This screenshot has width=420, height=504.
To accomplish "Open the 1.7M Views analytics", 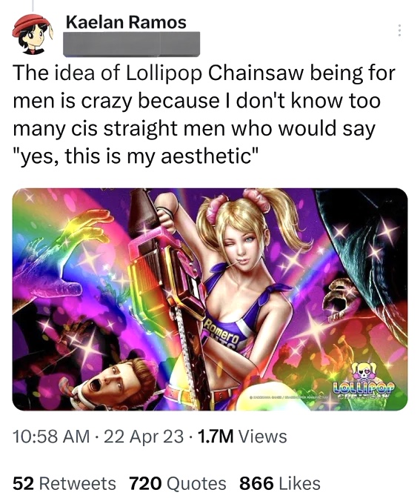I will (x=242, y=437).
